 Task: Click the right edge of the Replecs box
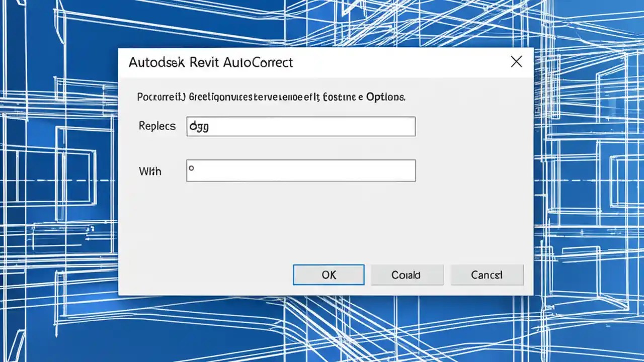(x=414, y=126)
